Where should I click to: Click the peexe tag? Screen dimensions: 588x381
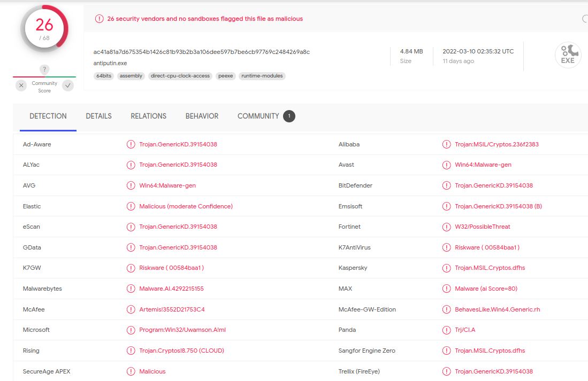[225, 76]
